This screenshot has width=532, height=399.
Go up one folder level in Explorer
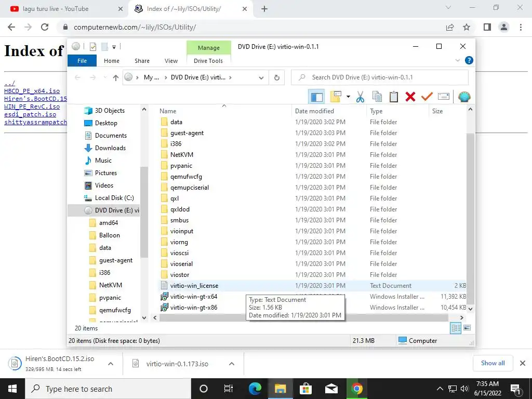pos(116,78)
